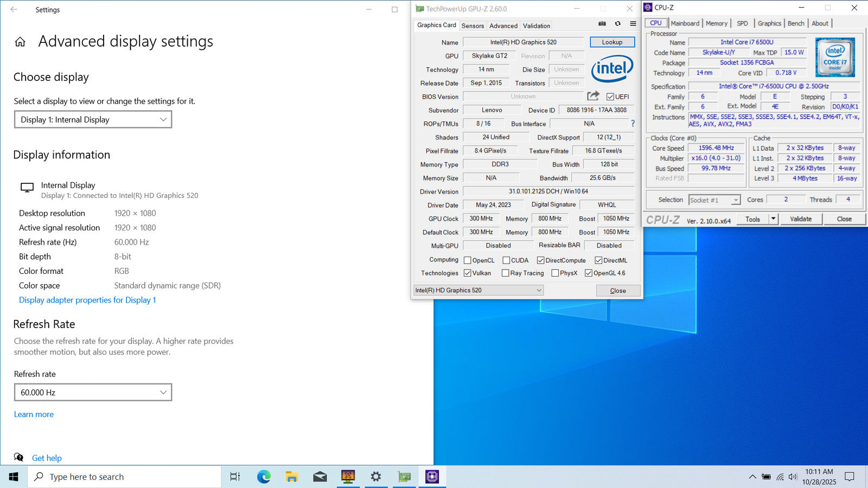The width and height of the screenshot is (868, 488).
Task: Enable the OpenCL checkbox
Action: click(x=467, y=260)
